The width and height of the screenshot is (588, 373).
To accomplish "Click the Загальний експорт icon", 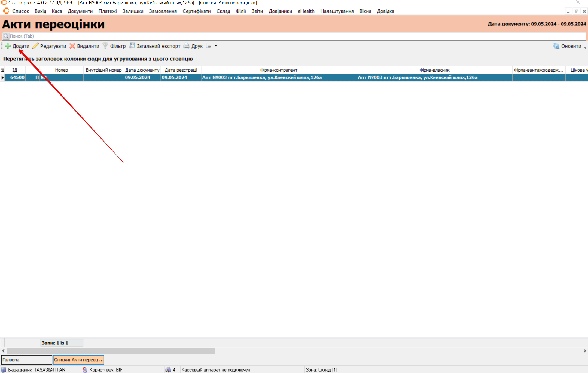I will (132, 46).
